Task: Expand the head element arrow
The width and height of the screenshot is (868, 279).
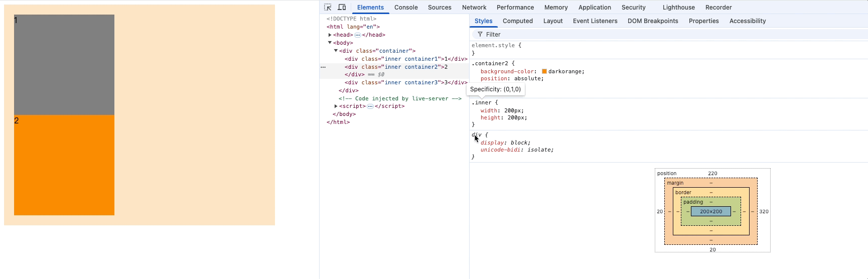Action: coord(330,35)
